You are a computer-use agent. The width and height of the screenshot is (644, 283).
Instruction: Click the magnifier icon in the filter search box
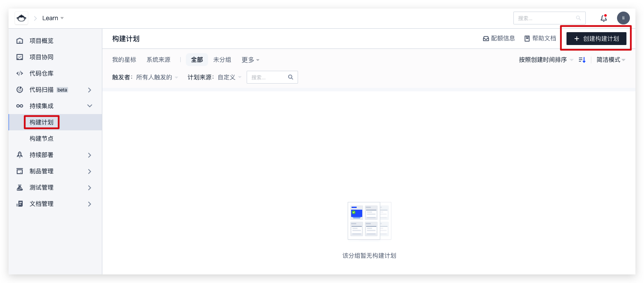click(291, 77)
